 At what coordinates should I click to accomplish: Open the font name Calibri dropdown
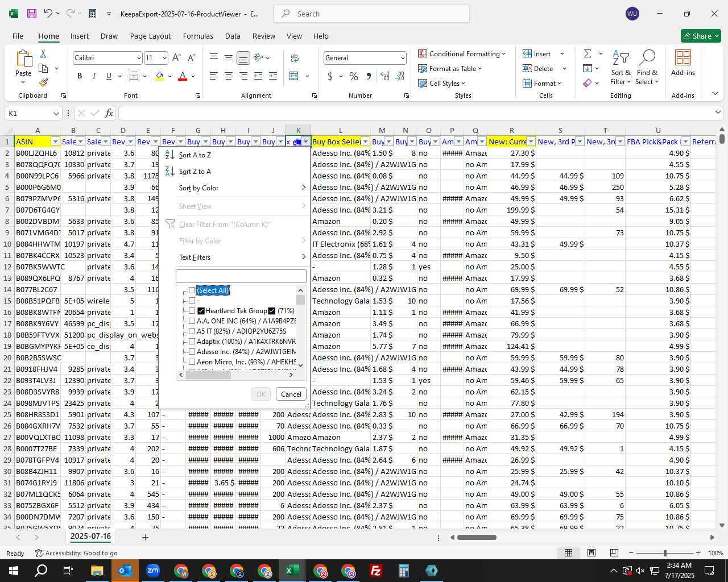(138, 58)
